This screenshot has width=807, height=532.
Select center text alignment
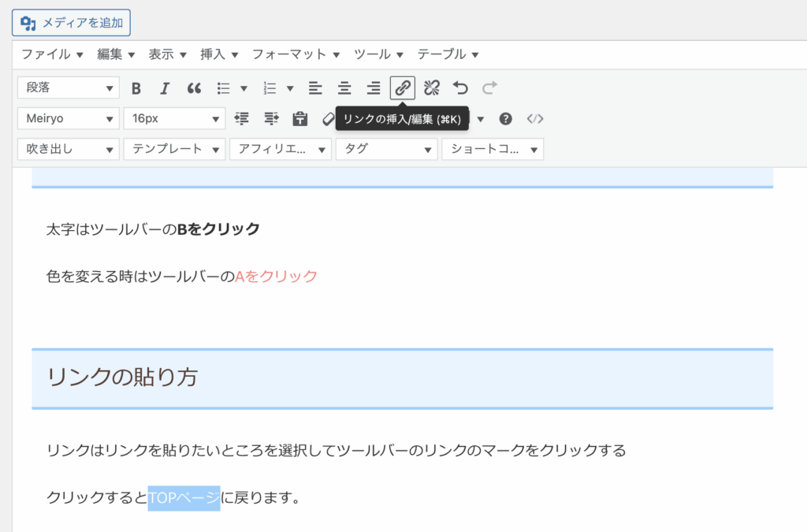click(x=344, y=87)
